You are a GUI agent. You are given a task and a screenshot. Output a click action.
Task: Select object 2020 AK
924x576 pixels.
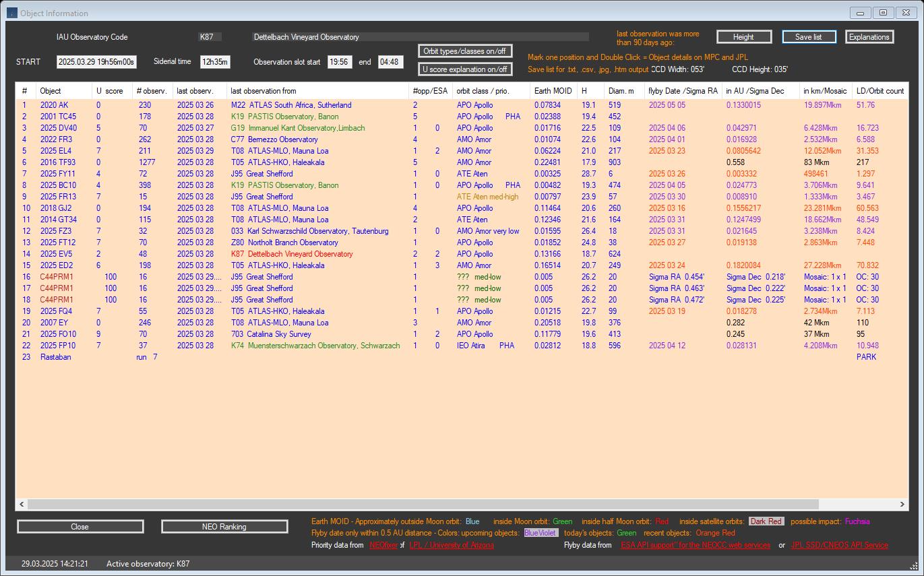click(54, 105)
